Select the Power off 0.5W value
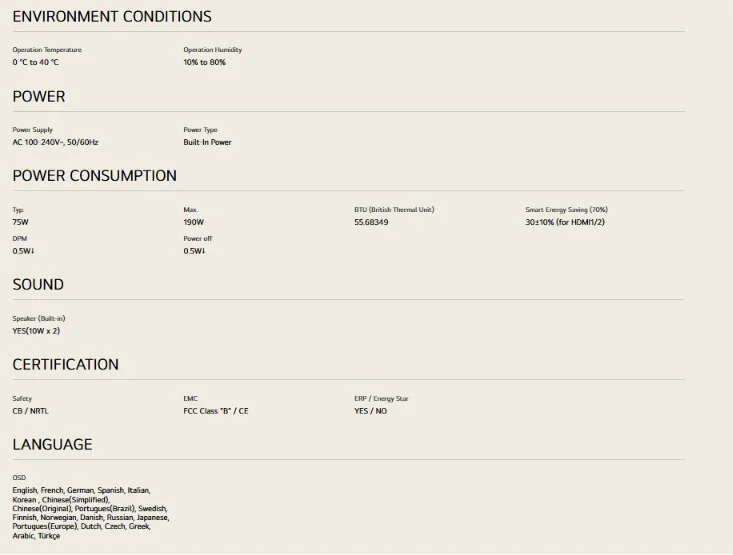 click(194, 251)
